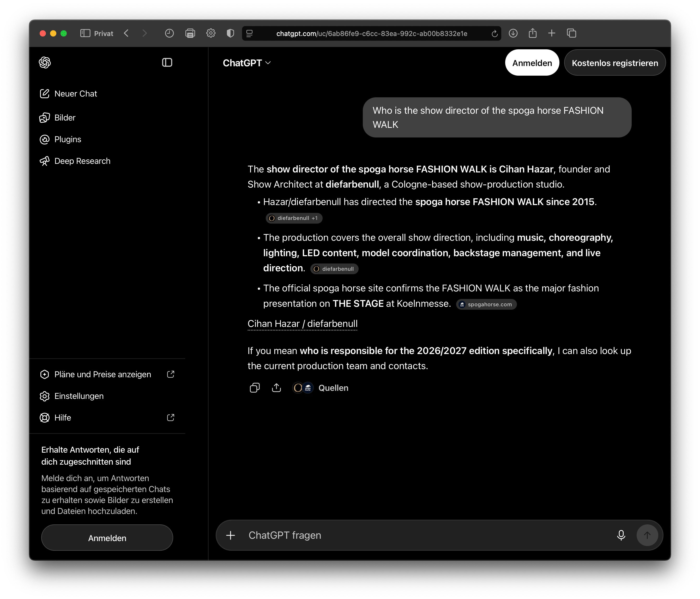
Task: Click the Safari share icon
Action: (533, 33)
